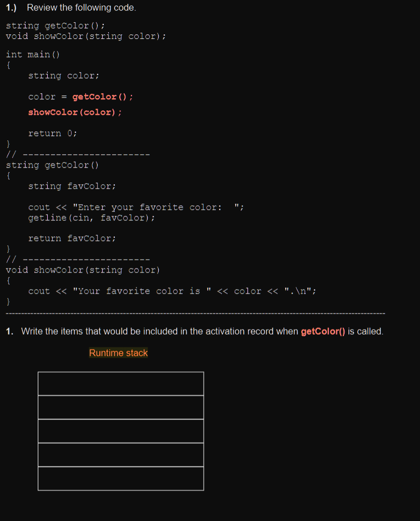
Task: Click the 'Enter your favorite color:' cout line
Action: point(136,208)
